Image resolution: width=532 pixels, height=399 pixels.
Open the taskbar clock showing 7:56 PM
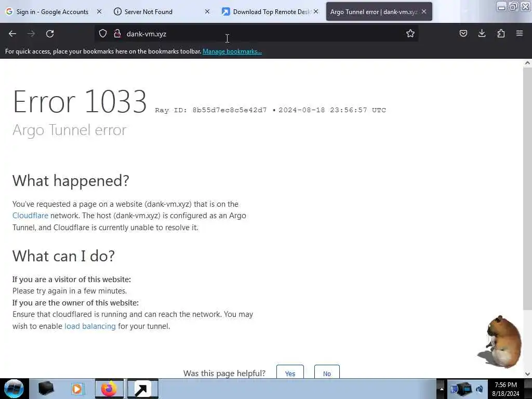tap(506, 389)
